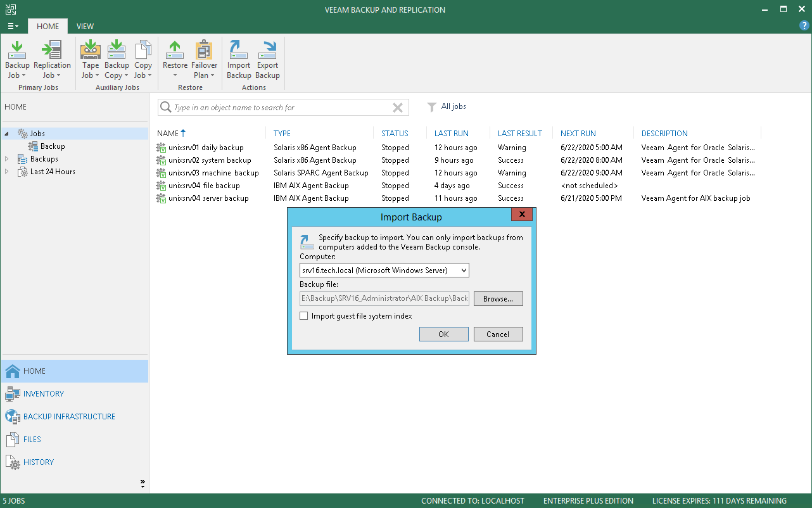Click 'ENTERPRISE PLUS EDITION' in status bar
Screen dimensions: 812x508
[x=588, y=501]
